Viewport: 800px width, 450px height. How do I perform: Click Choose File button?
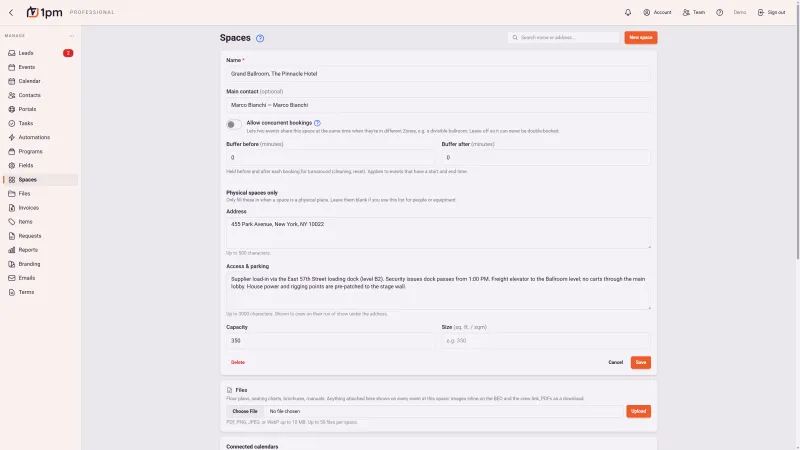click(245, 411)
